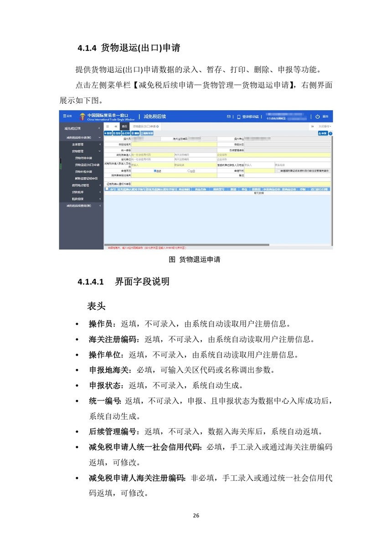Image resolution: width=392 pixels, height=554 pixels.
Task: Switch to the 首页 tab
Action: tap(124, 126)
